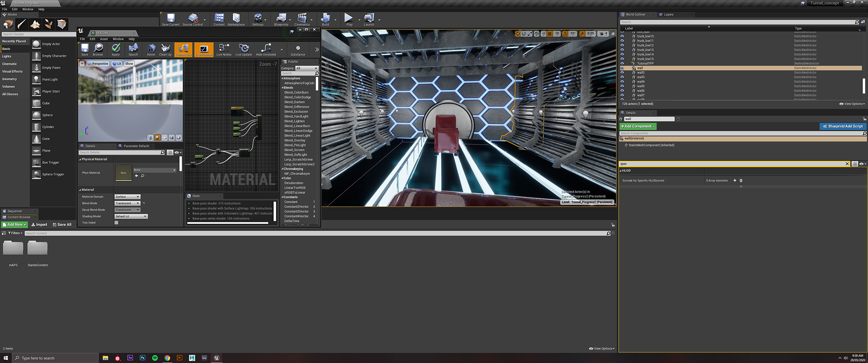Select sphere preview mesh in material preview

157,137
